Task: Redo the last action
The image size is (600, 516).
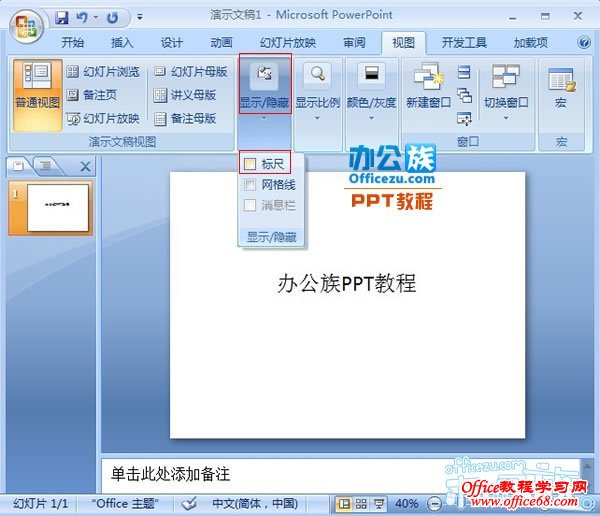Action: pyautogui.click(x=112, y=17)
